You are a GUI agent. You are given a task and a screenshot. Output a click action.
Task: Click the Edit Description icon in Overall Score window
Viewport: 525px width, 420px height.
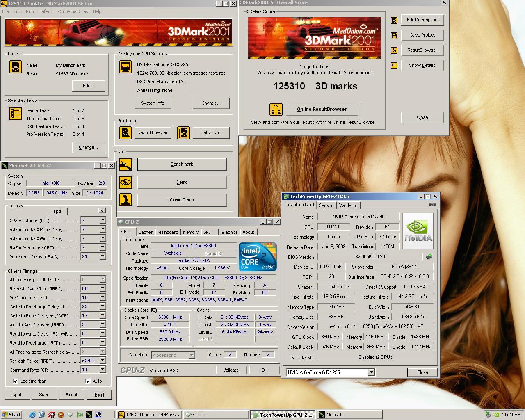click(x=394, y=20)
